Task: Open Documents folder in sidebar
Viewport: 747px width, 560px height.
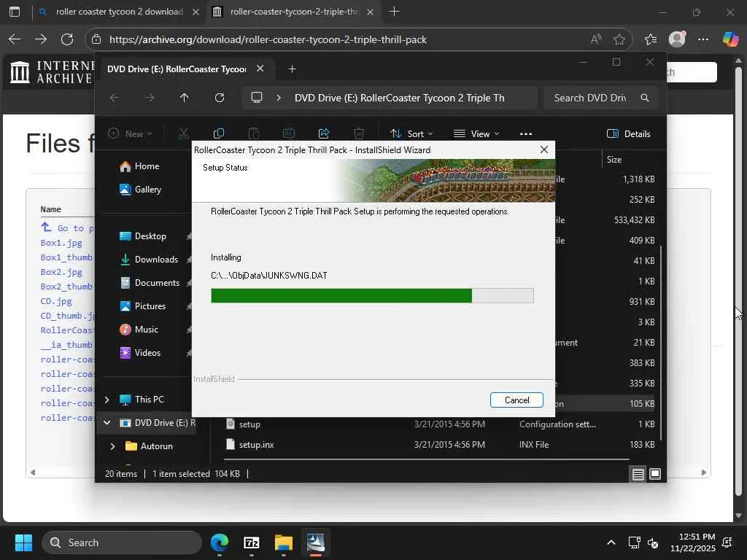Action: point(157,283)
